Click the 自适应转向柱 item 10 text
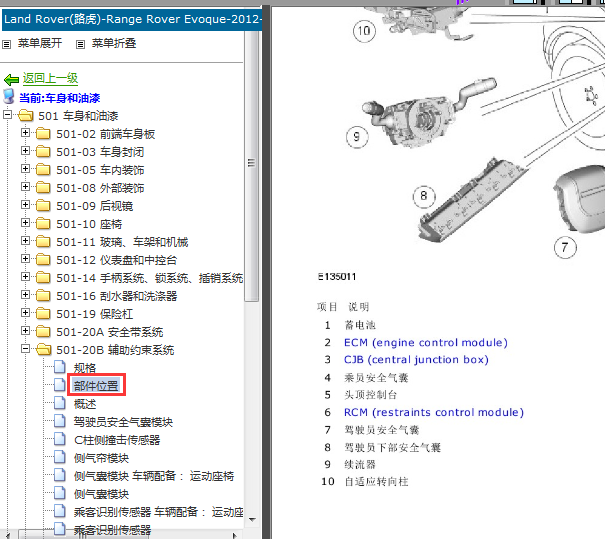 point(376,481)
